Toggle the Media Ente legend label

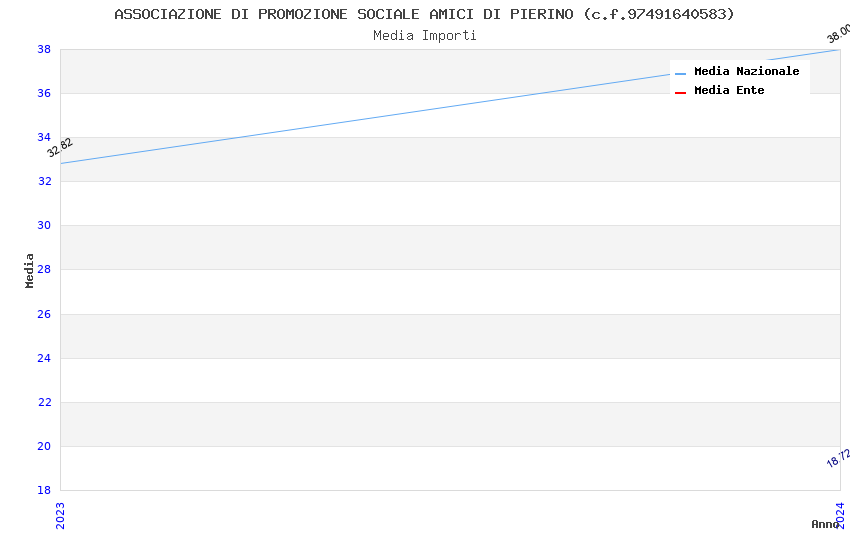point(729,91)
